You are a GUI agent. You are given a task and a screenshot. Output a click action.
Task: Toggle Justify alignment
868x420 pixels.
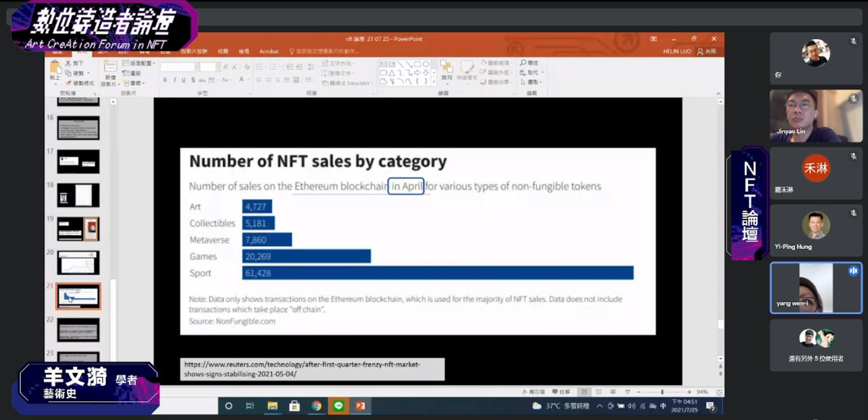[287, 80]
